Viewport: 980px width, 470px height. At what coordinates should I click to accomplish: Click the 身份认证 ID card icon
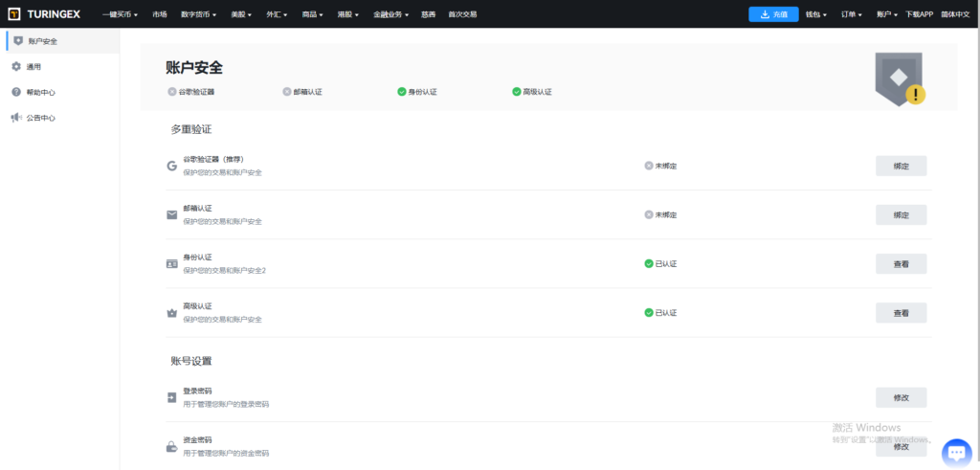(x=172, y=264)
